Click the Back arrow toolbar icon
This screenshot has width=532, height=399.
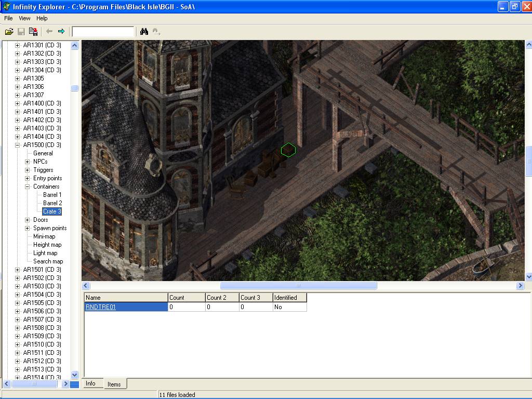click(49, 32)
